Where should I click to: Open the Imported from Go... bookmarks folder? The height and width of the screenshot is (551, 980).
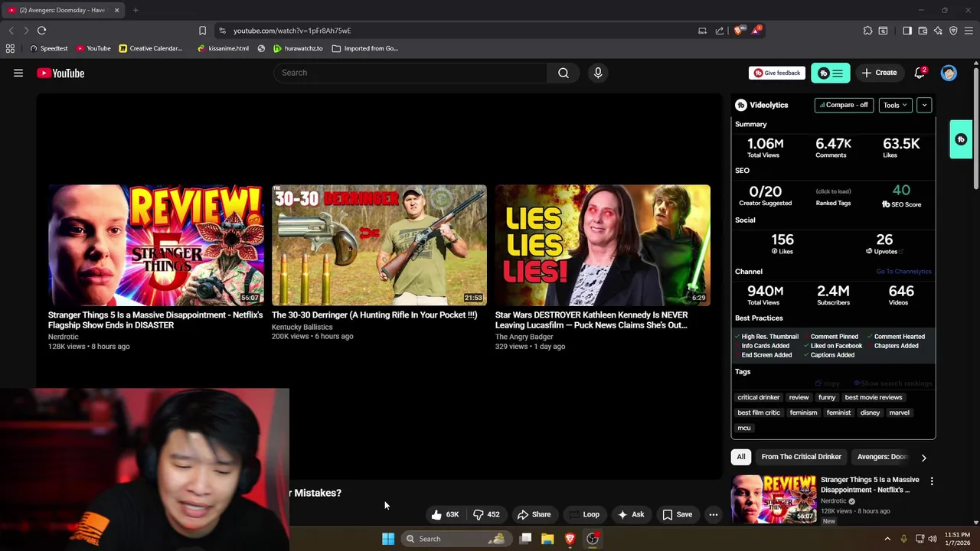point(365,48)
